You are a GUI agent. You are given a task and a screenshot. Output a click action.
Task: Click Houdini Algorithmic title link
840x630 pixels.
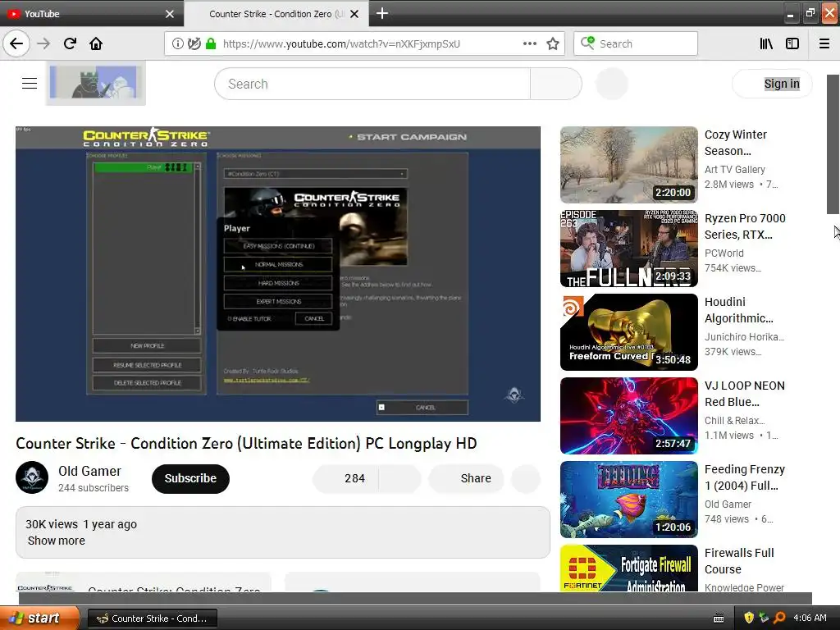[739, 309]
